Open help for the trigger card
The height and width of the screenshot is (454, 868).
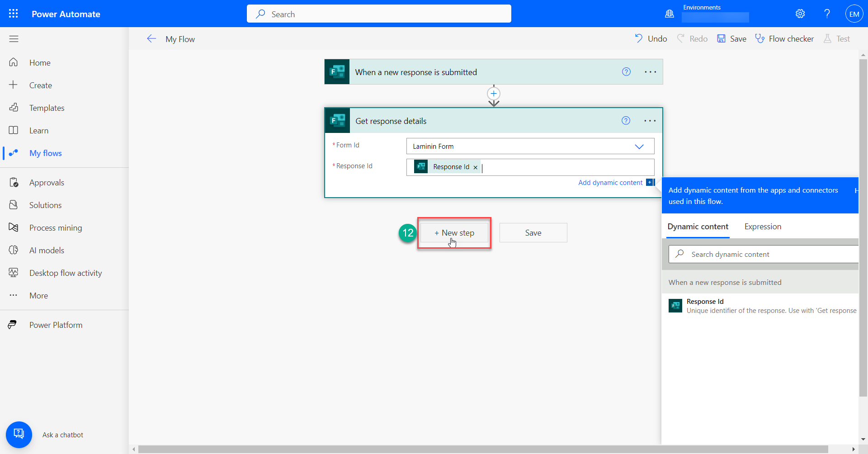[626, 71]
